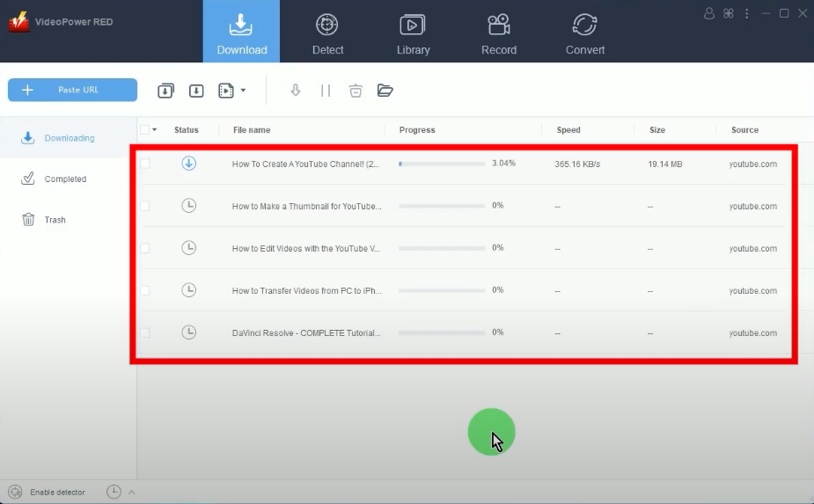Expand the dropdown arrow beside video format icon

coord(243,91)
